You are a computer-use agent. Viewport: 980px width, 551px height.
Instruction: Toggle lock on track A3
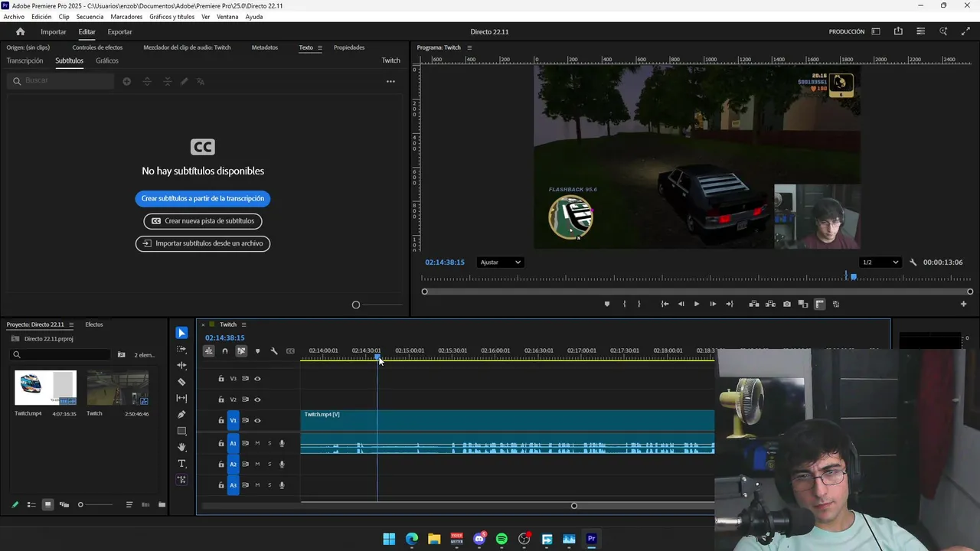[221, 485]
